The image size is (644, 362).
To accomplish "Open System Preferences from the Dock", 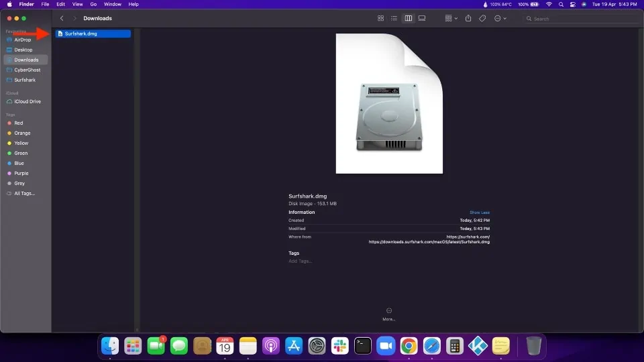I will (x=317, y=346).
